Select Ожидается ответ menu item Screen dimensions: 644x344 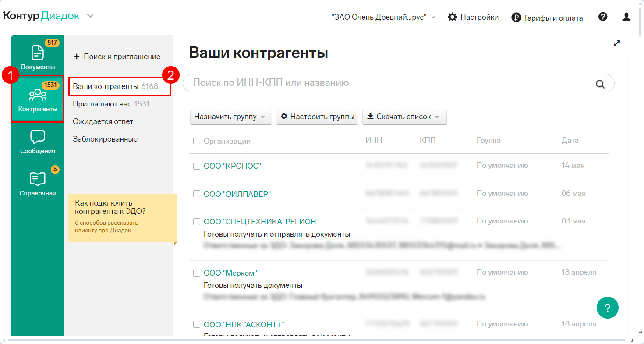coord(103,121)
